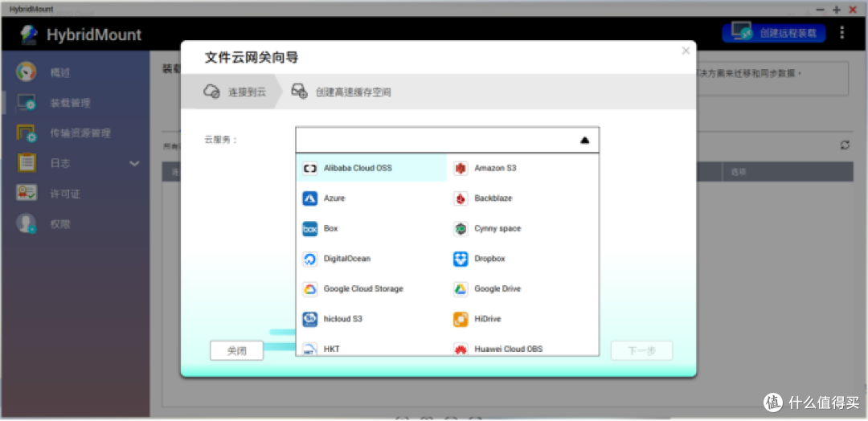Image resolution: width=868 pixels, height=421 pixels.
Task: Pick the Google Drive icon
Action: click(x=461, y=288)
